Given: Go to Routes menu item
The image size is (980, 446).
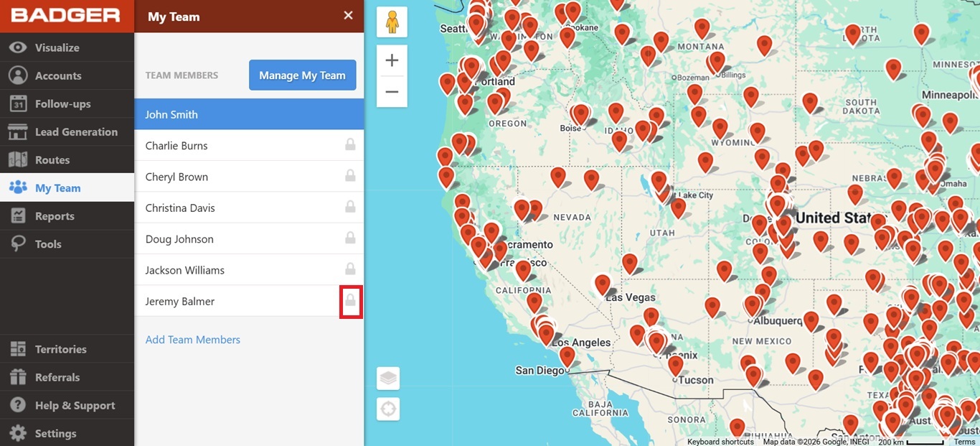Looking at the screenshot, I should (67, 159).
